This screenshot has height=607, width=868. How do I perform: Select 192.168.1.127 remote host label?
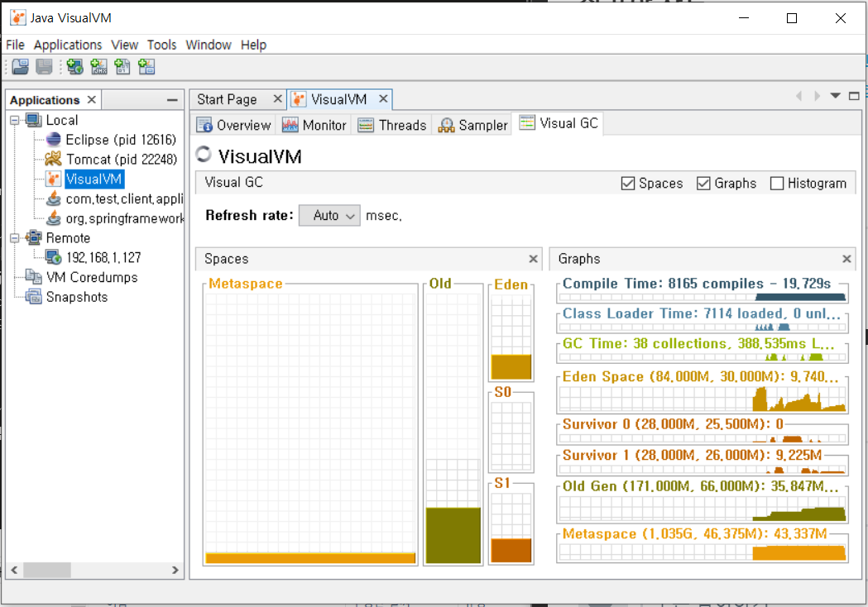(103, 257)
